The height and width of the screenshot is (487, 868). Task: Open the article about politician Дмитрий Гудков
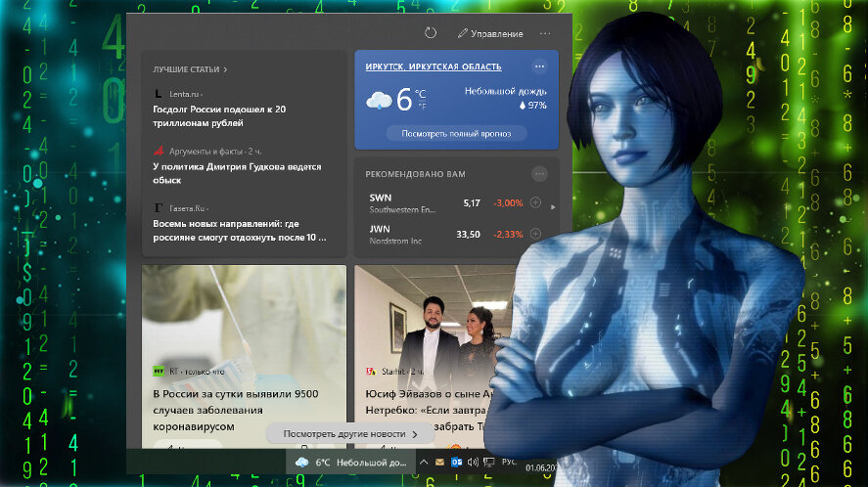pos(237,173)
